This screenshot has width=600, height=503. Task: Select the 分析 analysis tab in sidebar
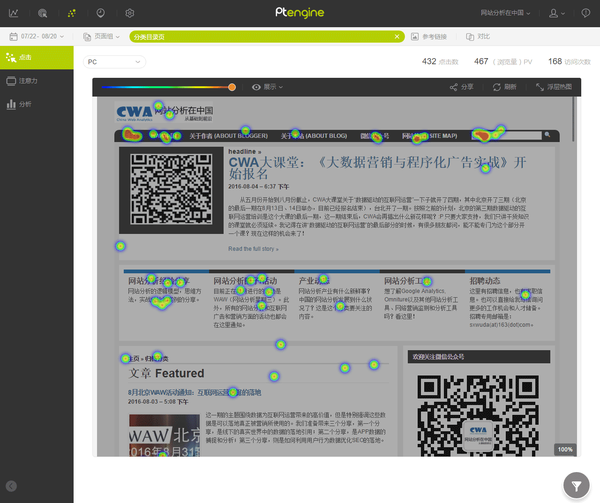37,104
